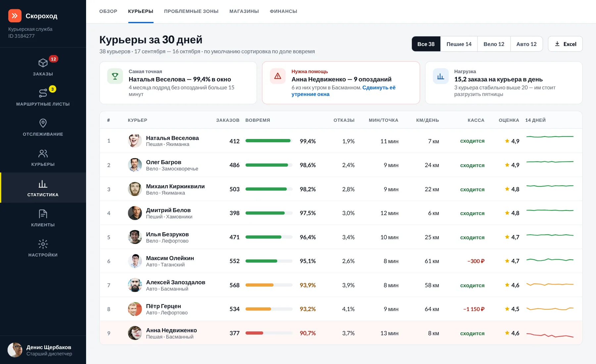The width and height of the screenshot is (596, 364).
Task: Sort the table by Км/день column header
Action: pyautogui.click(x=427, y=120)
